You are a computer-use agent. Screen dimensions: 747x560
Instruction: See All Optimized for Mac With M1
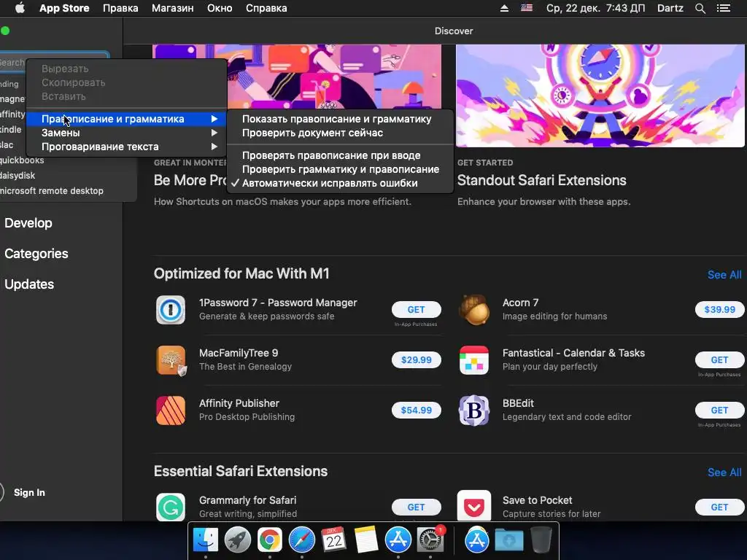point(724,275)
